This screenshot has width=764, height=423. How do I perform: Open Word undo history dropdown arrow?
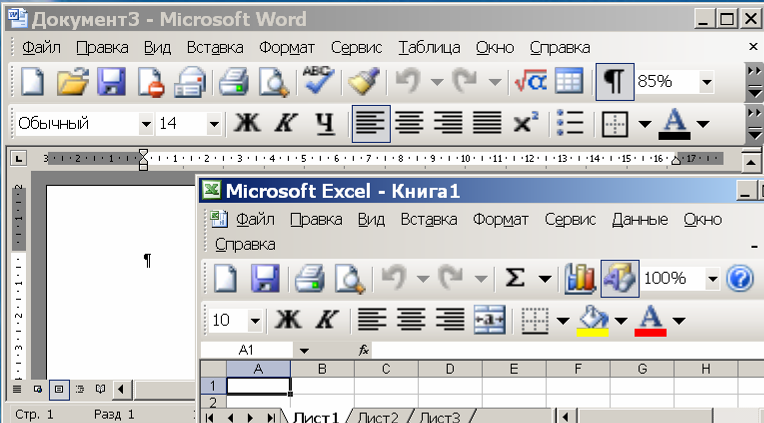[x=437, y=82]
